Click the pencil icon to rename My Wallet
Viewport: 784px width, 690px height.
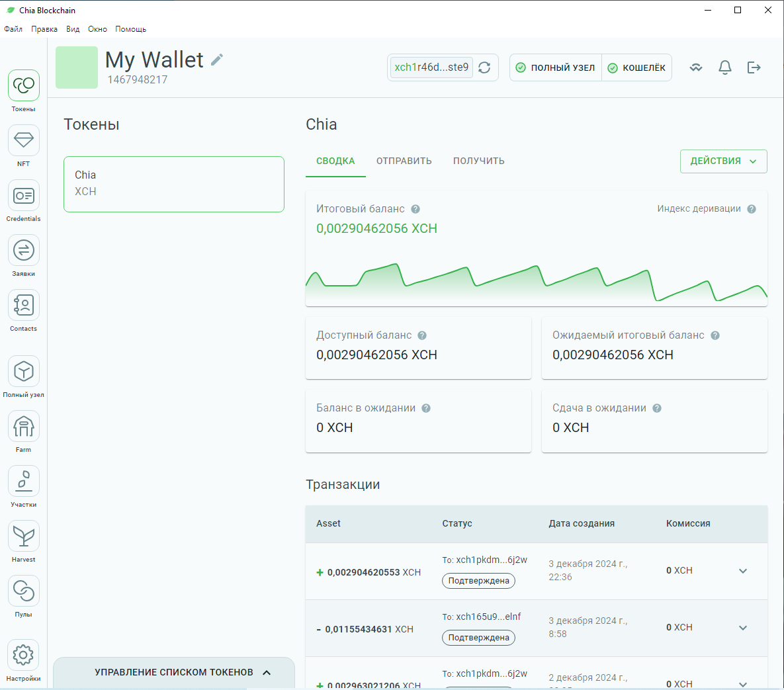217,60
